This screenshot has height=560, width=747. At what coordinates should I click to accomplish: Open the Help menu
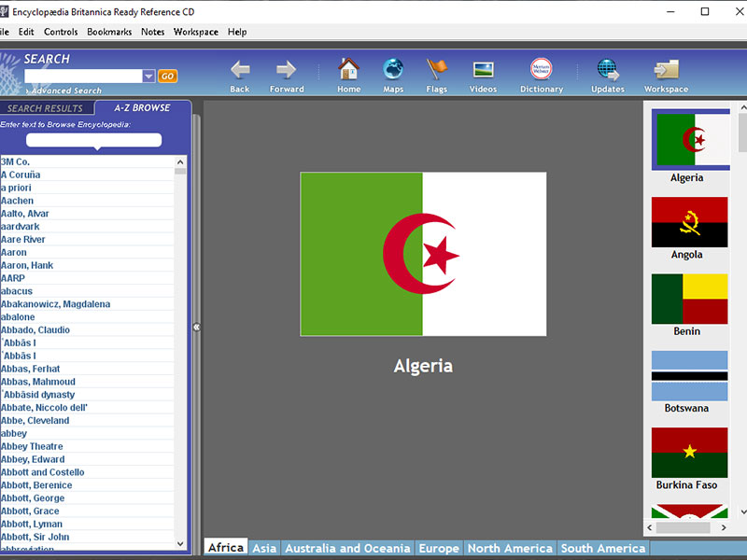point(237,32)
